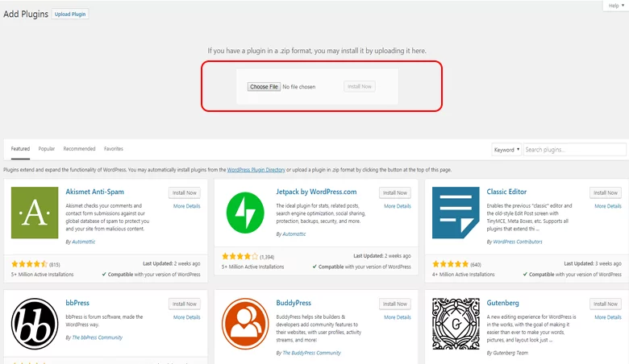Viewport: 629px width, 364px height.
Task: Open the Gutenberg title link
Action: tap(502, 303)
